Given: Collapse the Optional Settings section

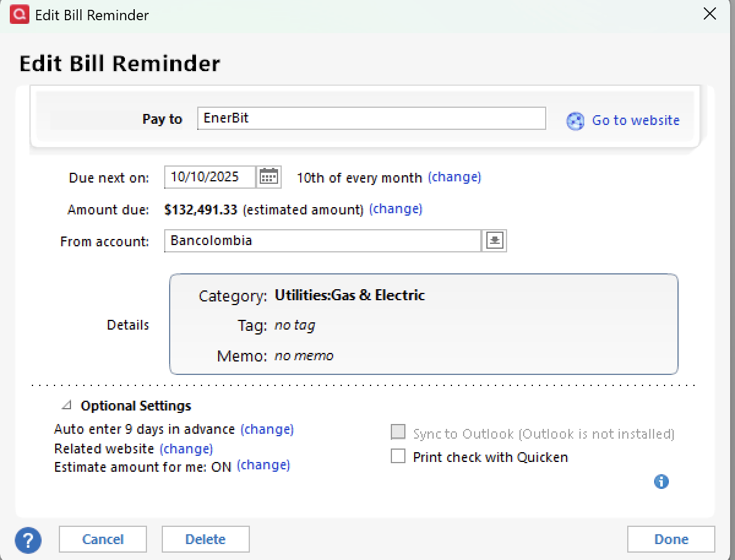Looking at the screenshot, I should [66, 405].
